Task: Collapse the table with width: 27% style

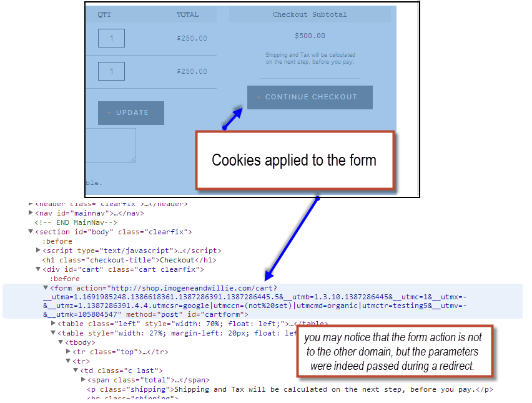Action: (53, 333)
